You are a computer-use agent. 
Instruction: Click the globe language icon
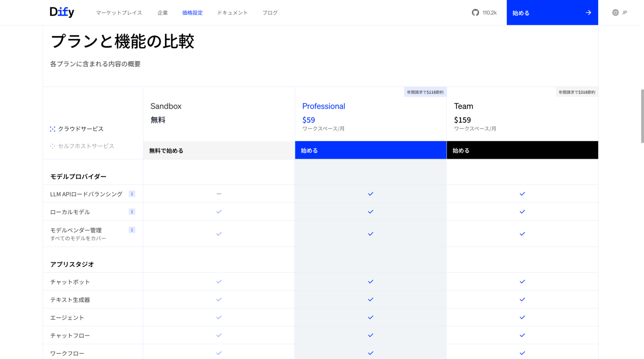615,12
